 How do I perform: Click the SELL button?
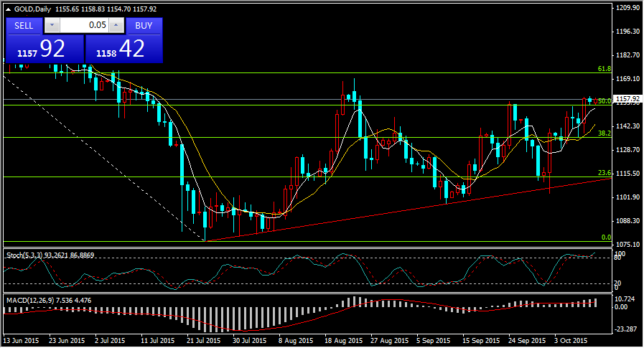coord(24,25)
